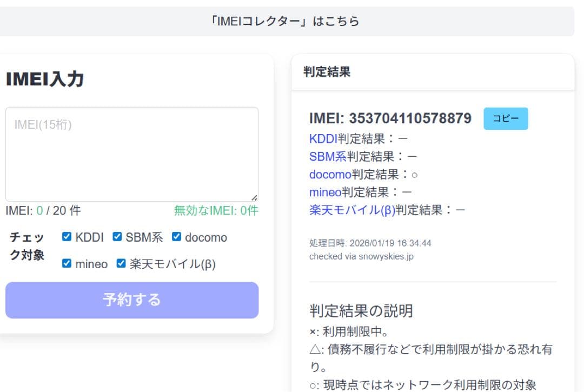Open the KDDI link in results
This screenshot has width=584, height=392.
pyautogui.click(x=323, y=138)
